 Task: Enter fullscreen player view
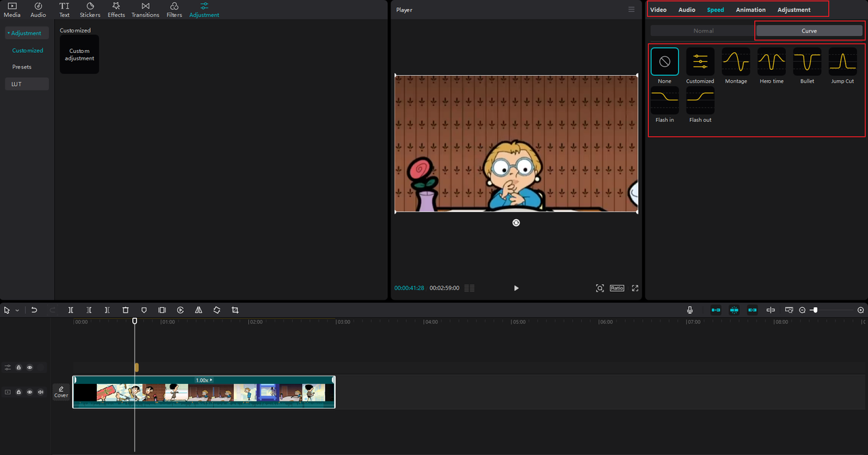(635, 288)
